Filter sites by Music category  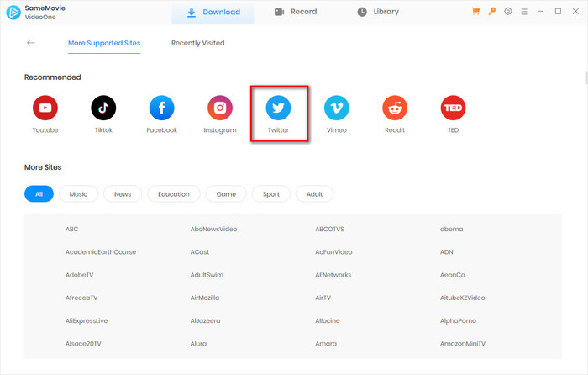[78, 193]
